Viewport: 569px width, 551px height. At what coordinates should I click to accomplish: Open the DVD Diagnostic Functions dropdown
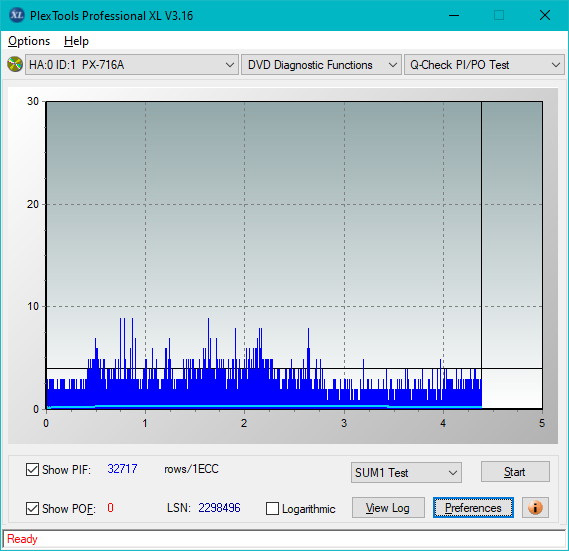pyautogui.click(x=321, y=65)
